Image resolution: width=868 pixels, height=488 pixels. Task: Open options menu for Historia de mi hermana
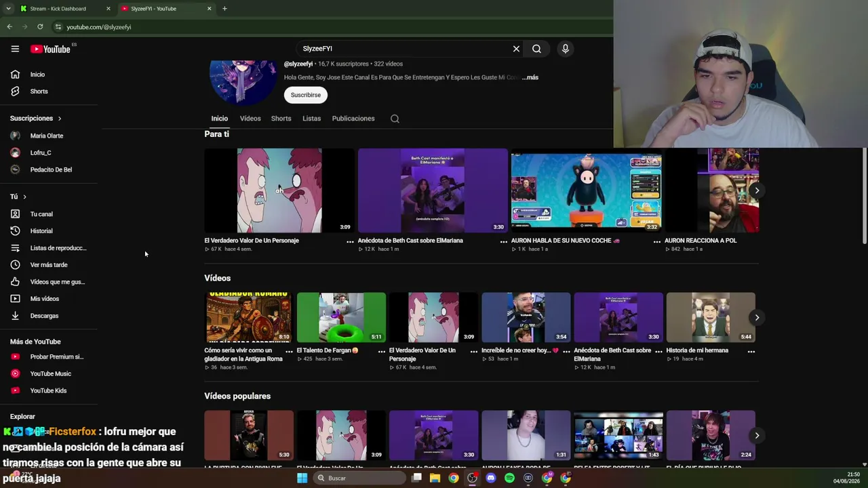[x=751, y=351]
